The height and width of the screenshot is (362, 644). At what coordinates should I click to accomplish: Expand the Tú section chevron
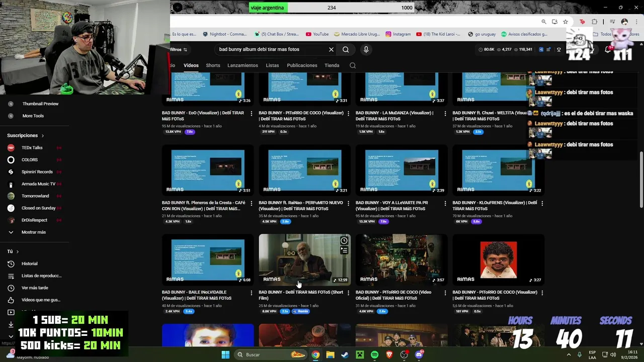click(17, 251)
